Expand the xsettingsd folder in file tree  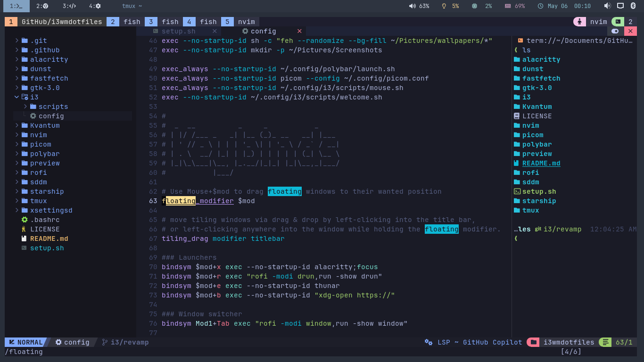click(17, 210)
